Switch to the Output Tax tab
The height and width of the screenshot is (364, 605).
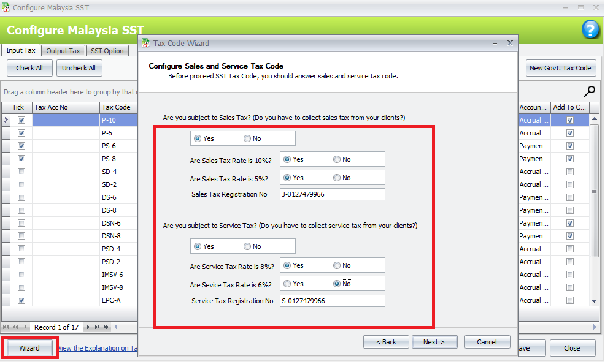[x=63, y=51]
